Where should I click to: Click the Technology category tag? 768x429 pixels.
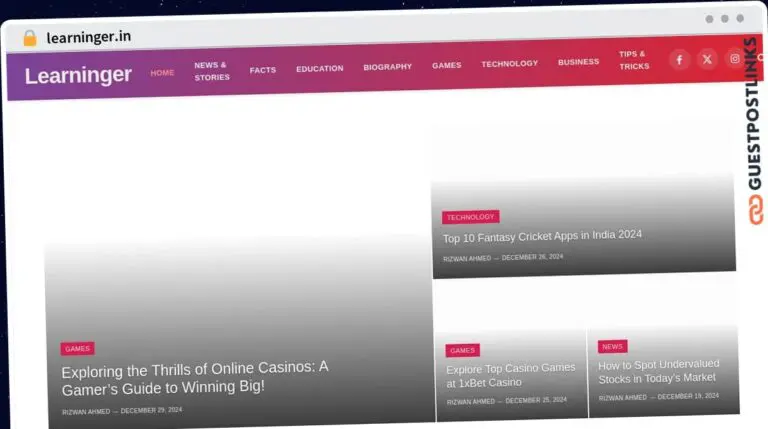(x=470, y=217)
